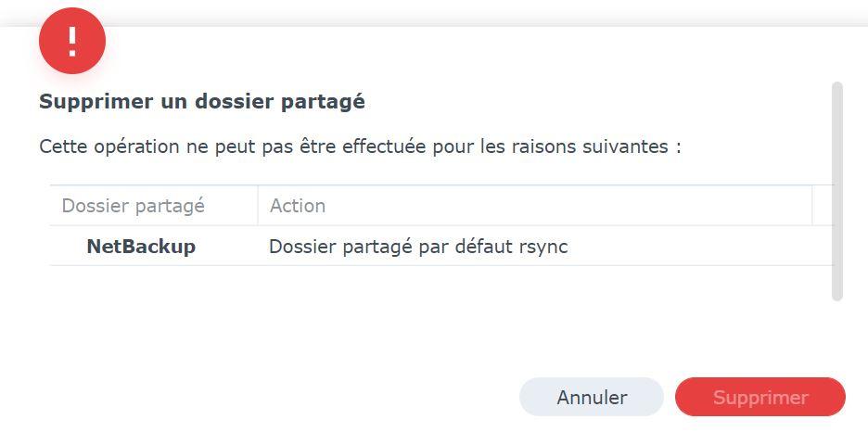Click the message about opération ne peut pas être effectuée

pyautogui.click(x=360, y=147)
